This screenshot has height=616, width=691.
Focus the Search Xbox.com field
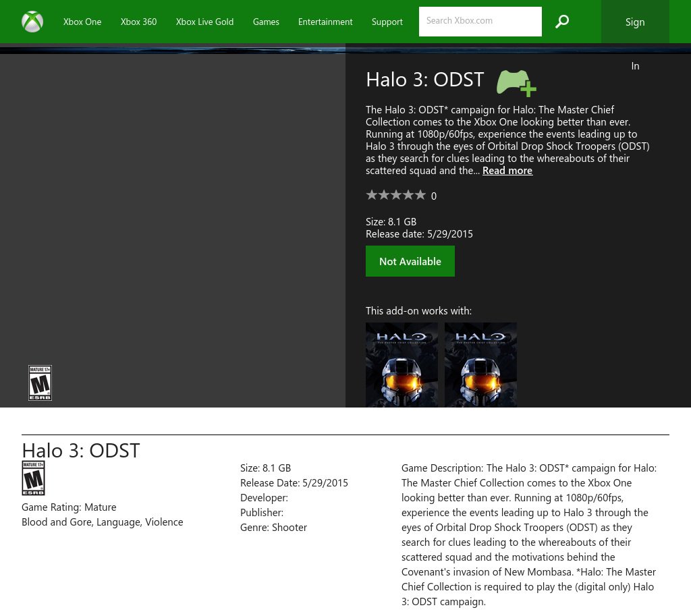[x=480, y=22]
